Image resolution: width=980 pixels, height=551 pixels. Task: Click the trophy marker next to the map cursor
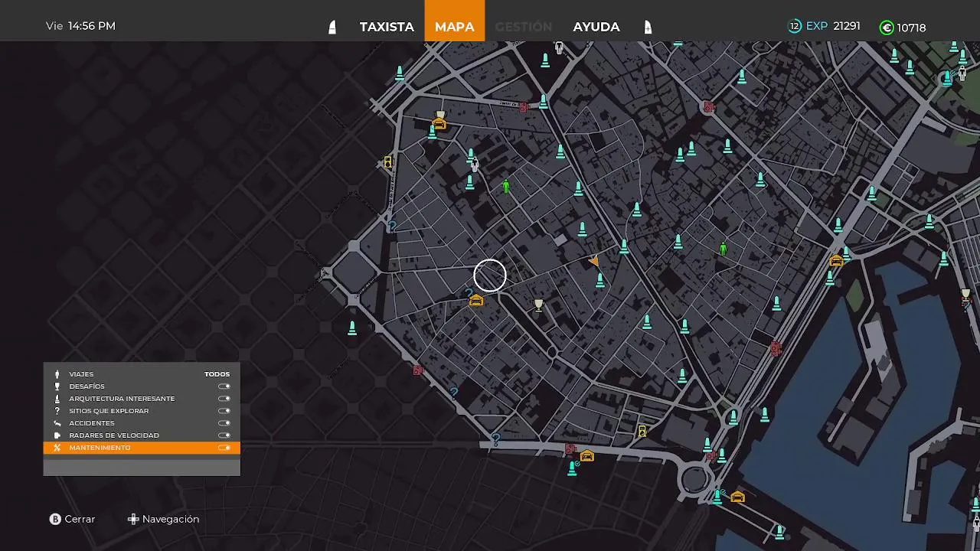(x=538, y=305)
